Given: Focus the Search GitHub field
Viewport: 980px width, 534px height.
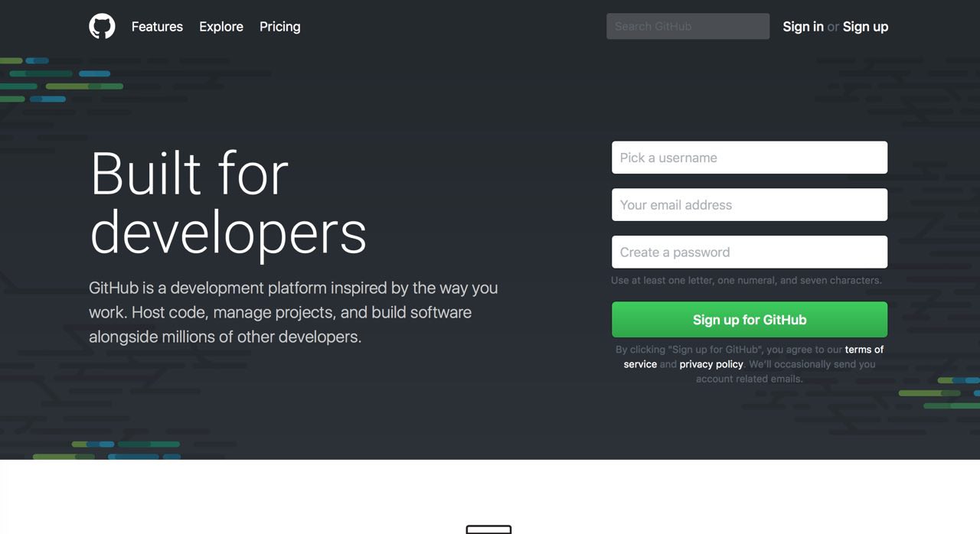Looking at the screenshot, I should click(x=688, y=26).
